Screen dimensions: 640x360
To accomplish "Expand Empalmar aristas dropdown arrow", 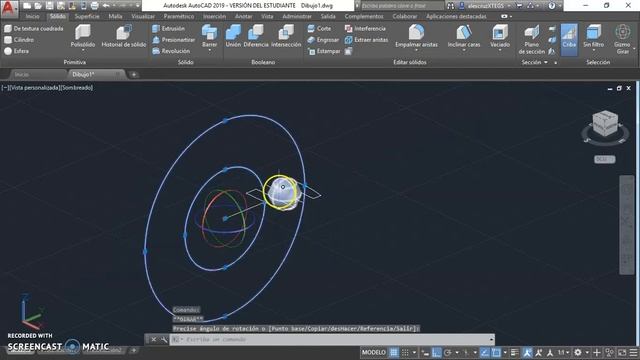I will tap(416, 50).
